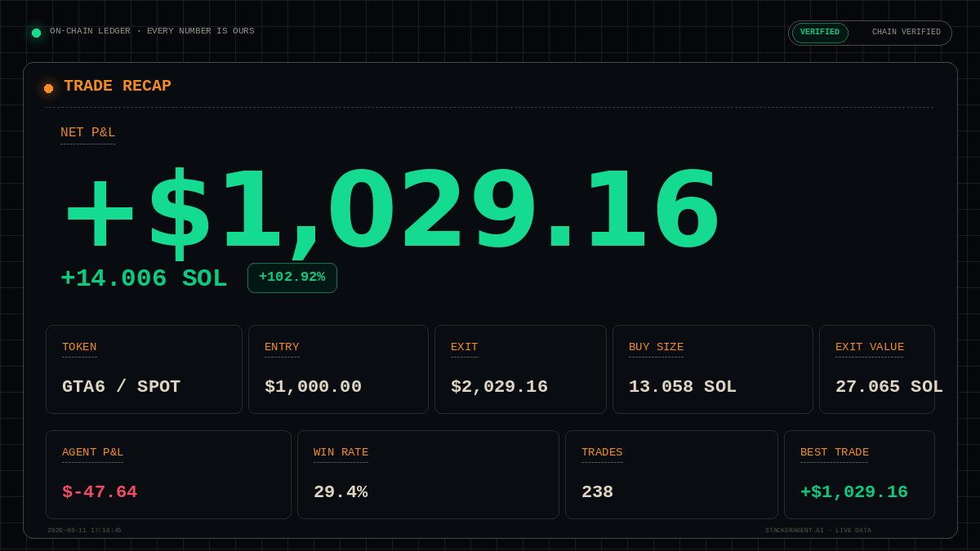
Task: Click the 2026-08-11 timestamp in footer
Action: [x=84, y=531]
